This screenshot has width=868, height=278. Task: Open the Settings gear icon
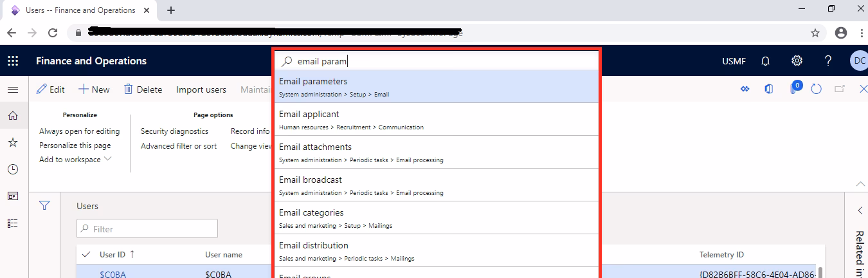tap(797, 60)
